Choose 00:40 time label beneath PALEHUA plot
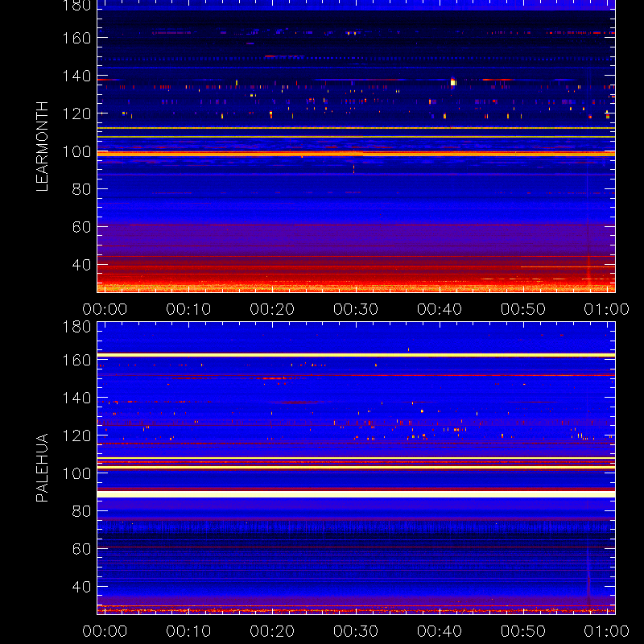Screen dimensions: 644x644 tap(440, 631)
